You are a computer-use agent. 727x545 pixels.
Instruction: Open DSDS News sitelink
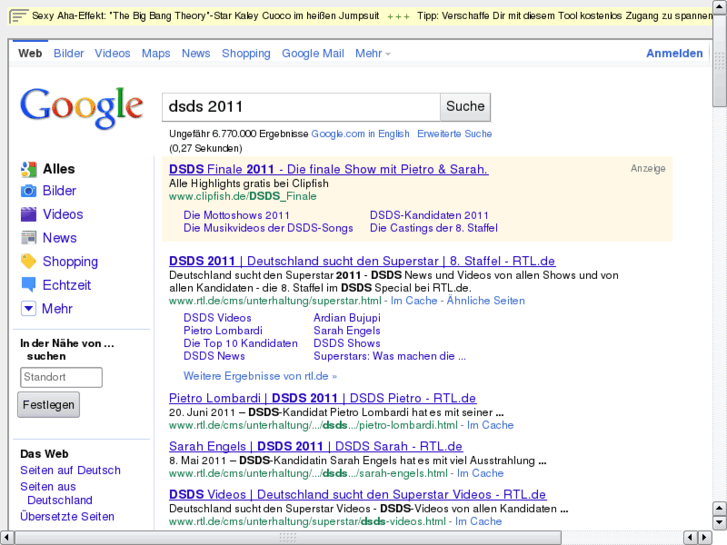click(x=214, y=356)
